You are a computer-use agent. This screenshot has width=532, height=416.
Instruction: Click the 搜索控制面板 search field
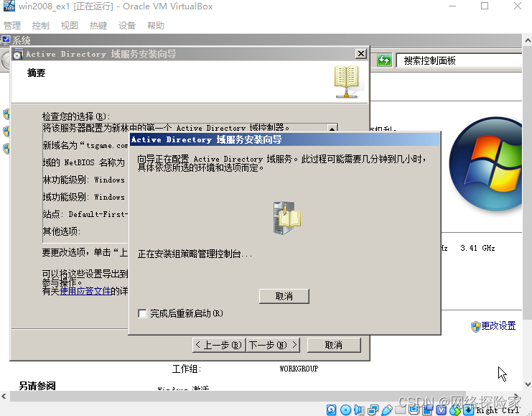tap(459, 61)
